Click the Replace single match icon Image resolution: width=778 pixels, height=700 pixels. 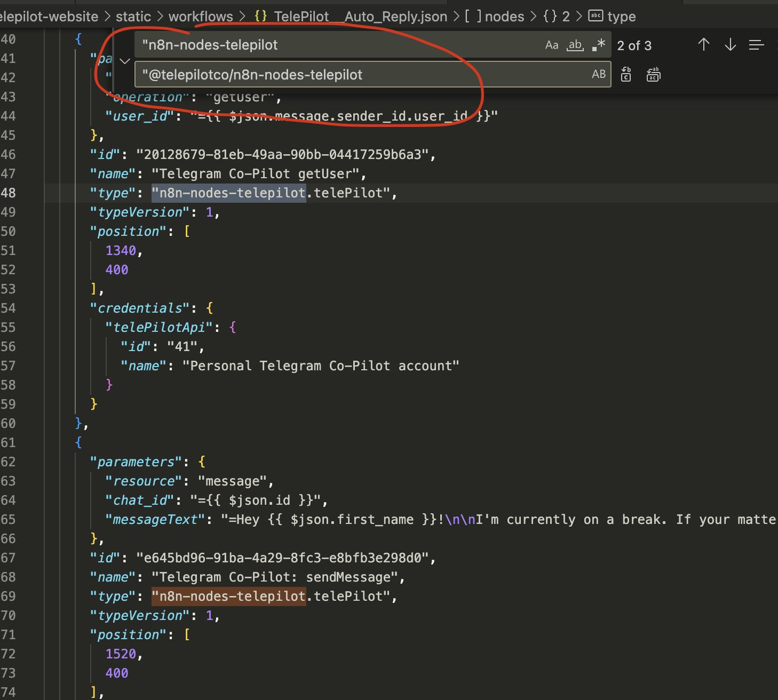click(x=625, y=74)
